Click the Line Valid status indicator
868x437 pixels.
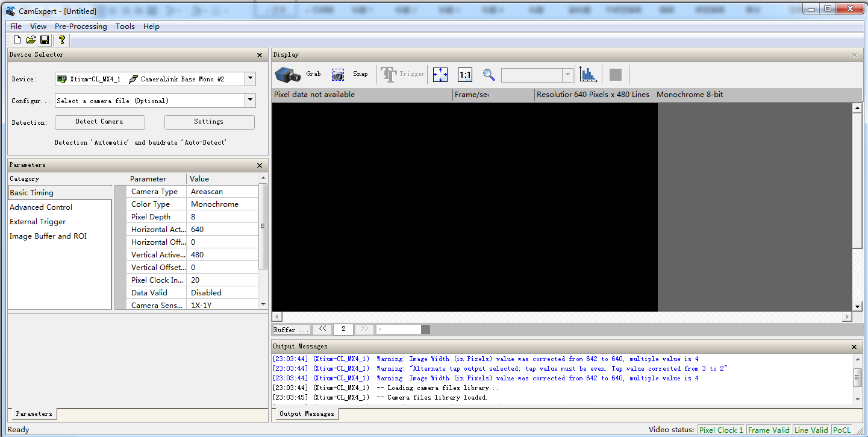[811, 430]
